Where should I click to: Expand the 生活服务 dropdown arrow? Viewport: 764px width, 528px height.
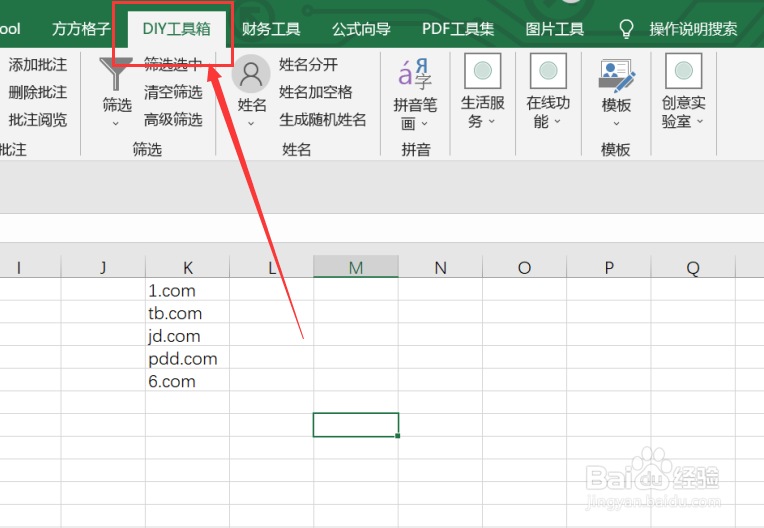click(x=492, y=121)
